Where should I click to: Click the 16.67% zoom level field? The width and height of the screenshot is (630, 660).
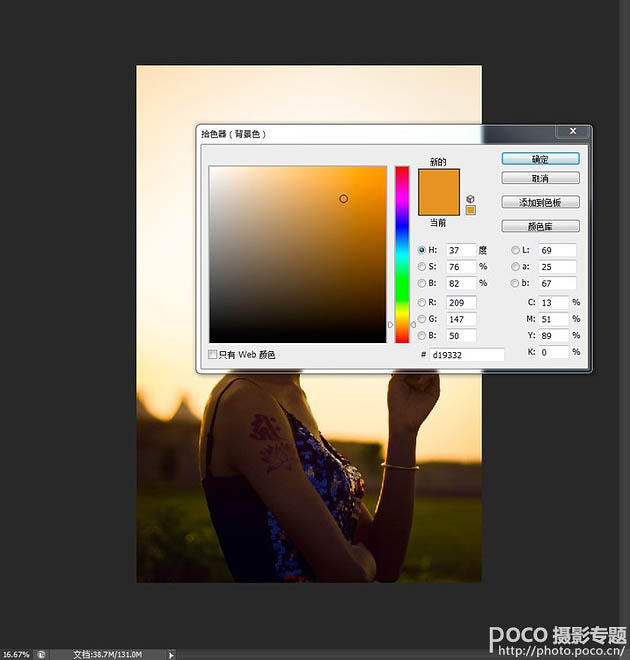pos(15,654)
